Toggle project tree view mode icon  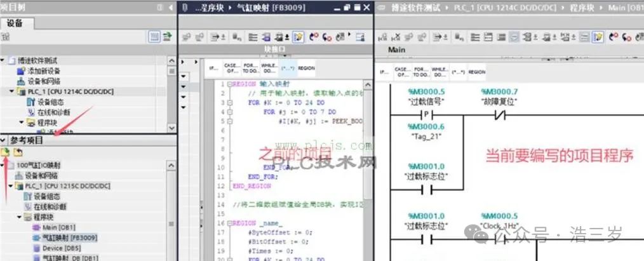[154, 37]
